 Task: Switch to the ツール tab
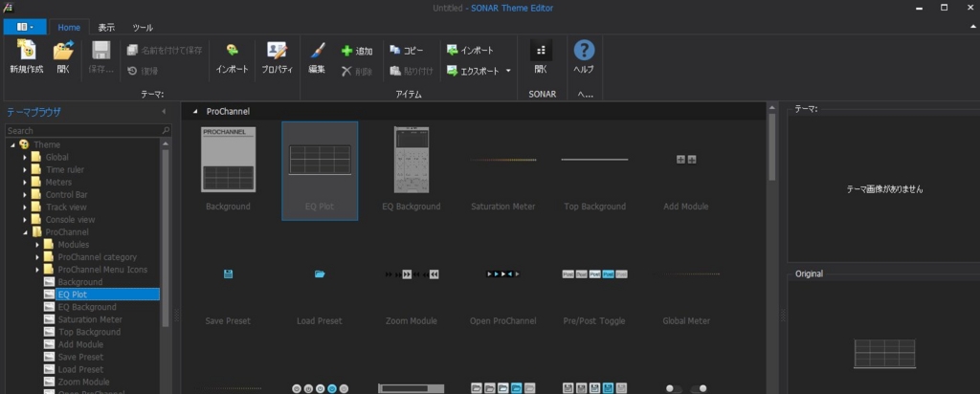click(x=142, y=28)
